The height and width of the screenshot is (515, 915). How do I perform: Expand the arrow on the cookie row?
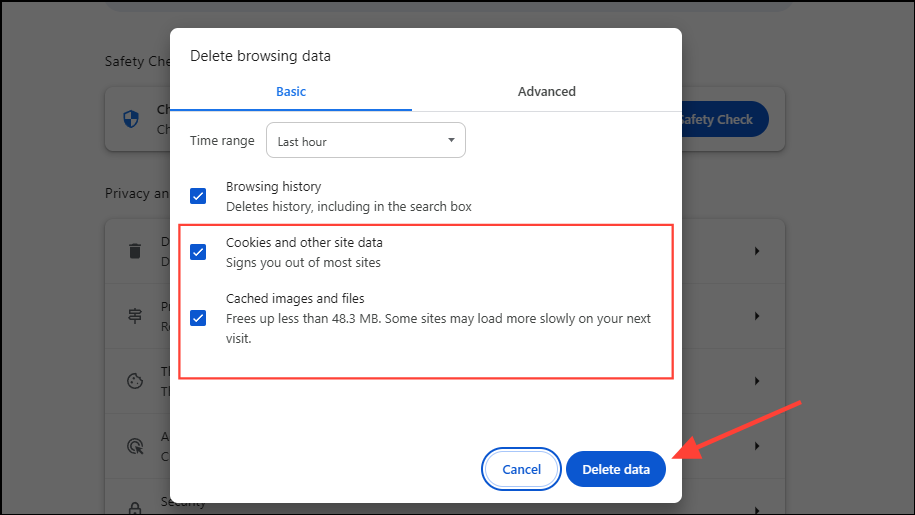pyautogui.click(x=757, y=381)
